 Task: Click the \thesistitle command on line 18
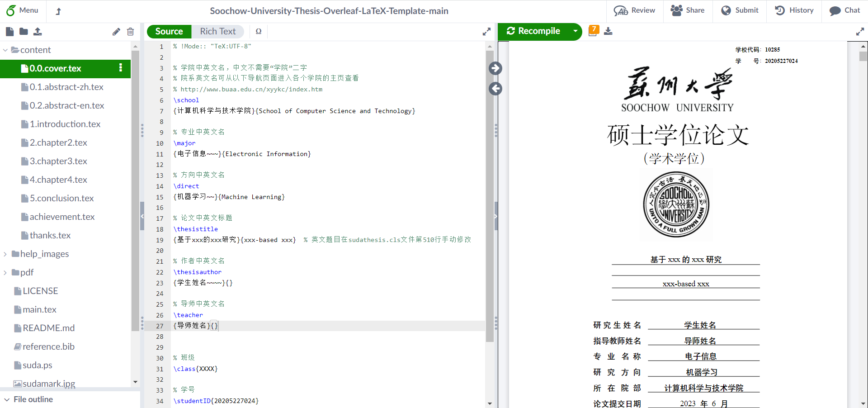(x=196, y=229)
